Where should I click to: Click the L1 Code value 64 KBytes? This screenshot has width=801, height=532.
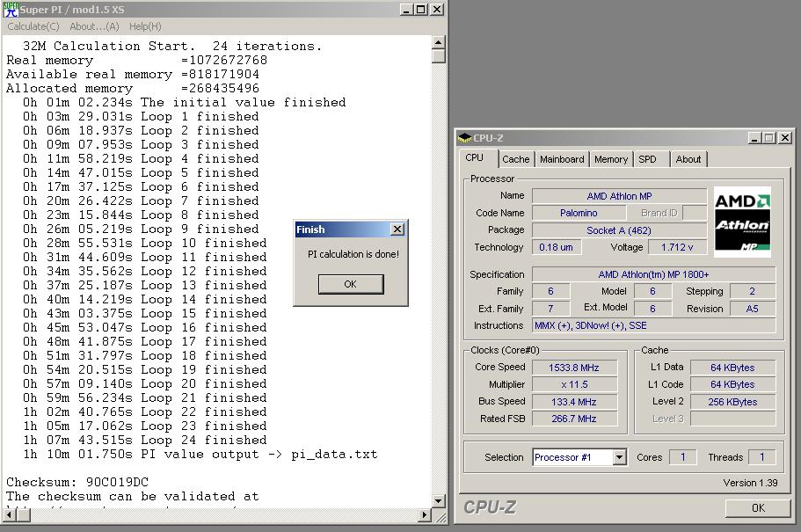[732, 384]
